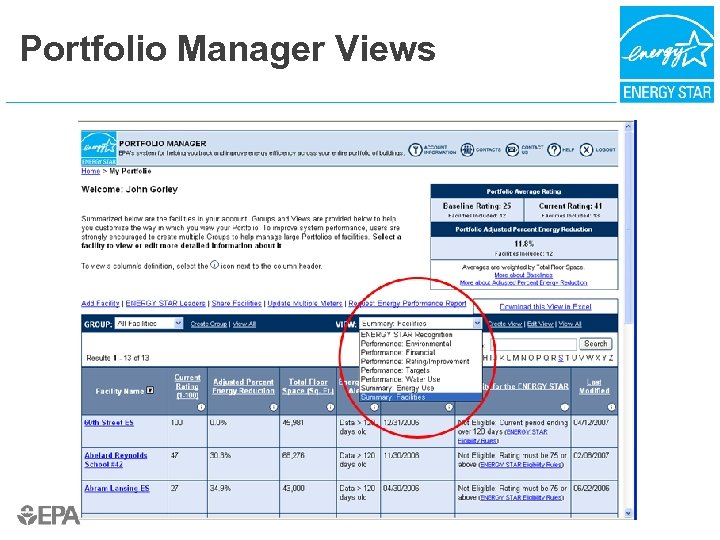The image size is (720, 540).
Task: Open More about Adjusted Percent Energy Reduction link
Action: click(523, 283)
